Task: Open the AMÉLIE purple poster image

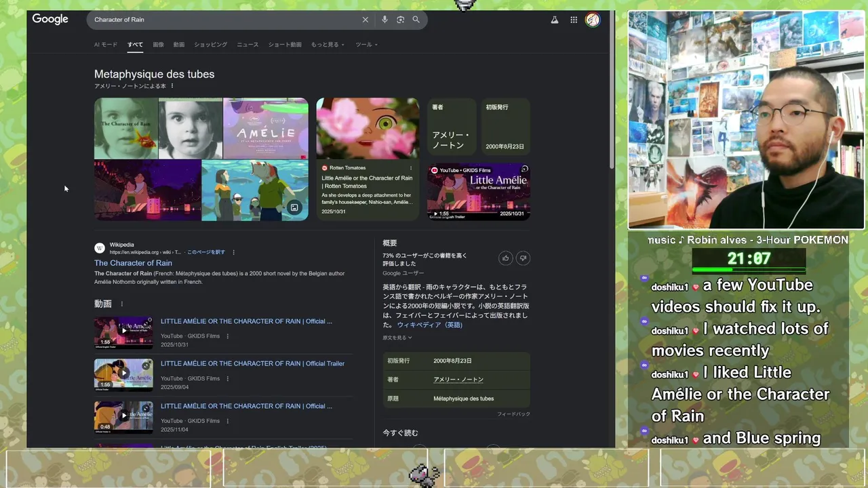Action: tap(266, 128)
